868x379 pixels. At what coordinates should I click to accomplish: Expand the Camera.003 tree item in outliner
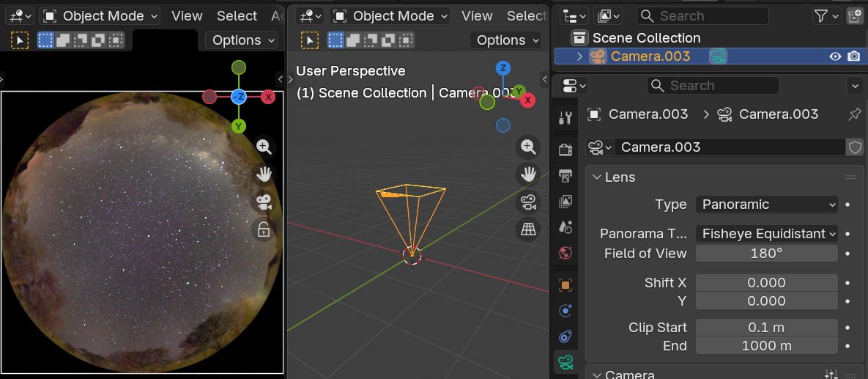tap(579, 56)
